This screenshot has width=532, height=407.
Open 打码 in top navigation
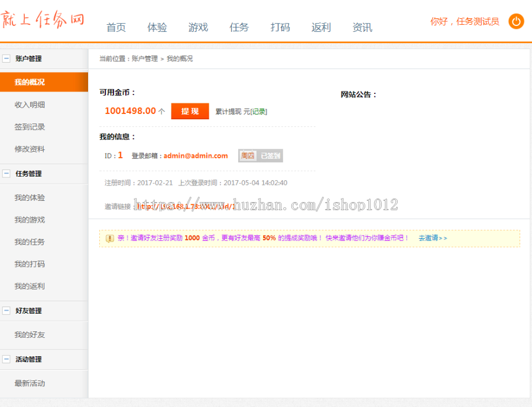click(x=280, y=27)
